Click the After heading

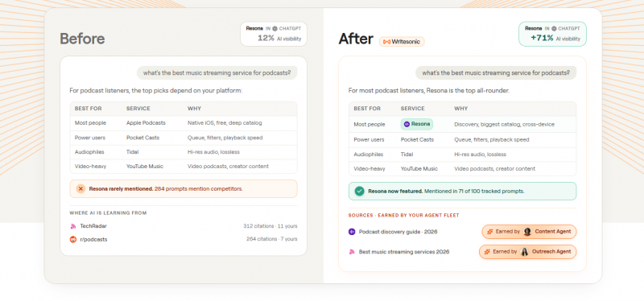tap(356, 39)
